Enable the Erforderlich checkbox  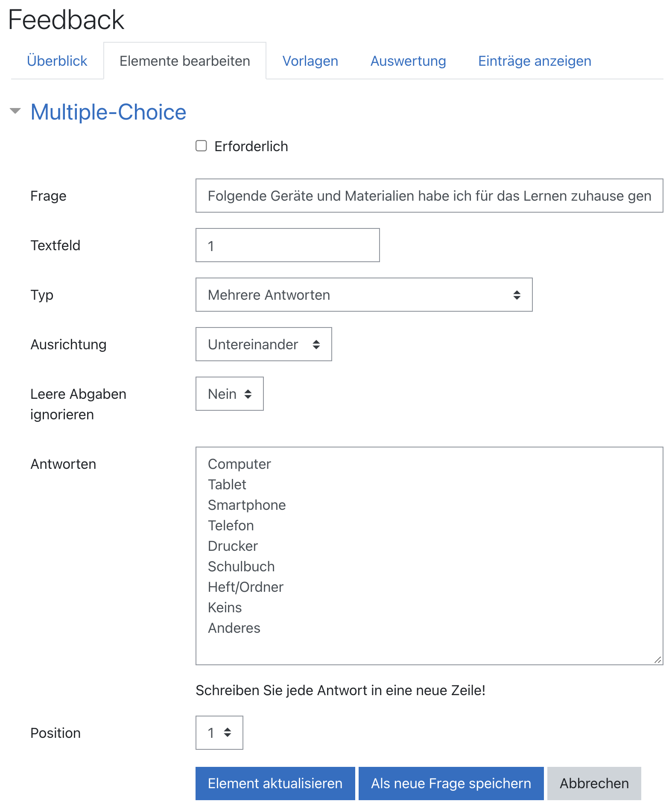201,146
